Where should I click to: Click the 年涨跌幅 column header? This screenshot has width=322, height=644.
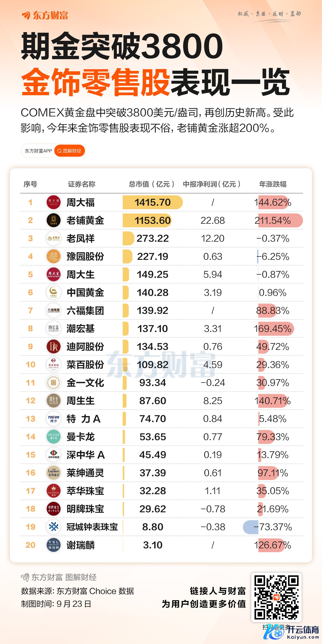(273, 184)
